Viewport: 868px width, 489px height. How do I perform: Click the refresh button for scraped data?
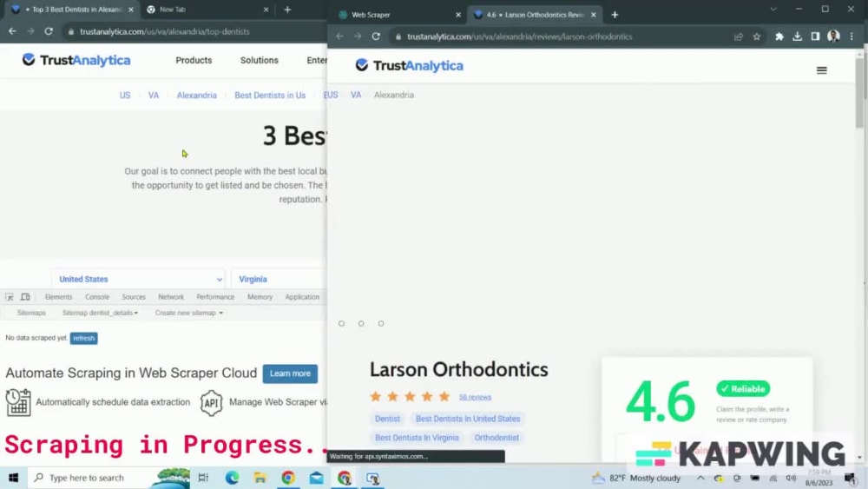83,339
